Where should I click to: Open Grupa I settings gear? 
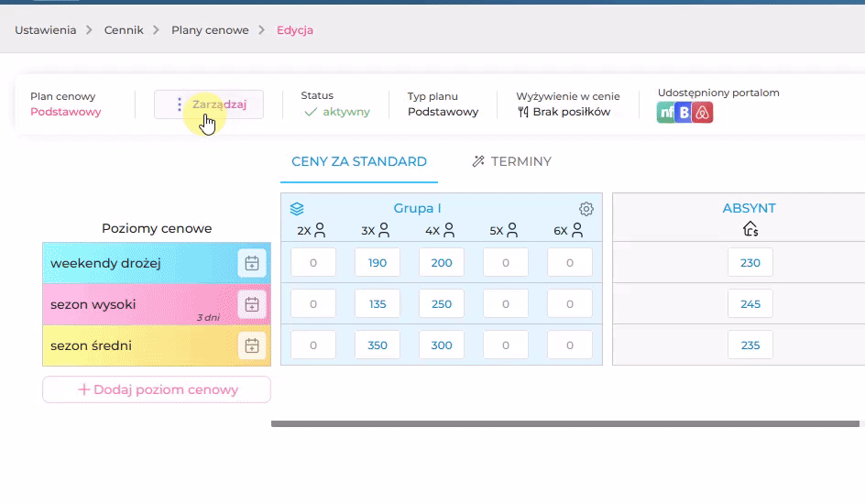point(586,209)
